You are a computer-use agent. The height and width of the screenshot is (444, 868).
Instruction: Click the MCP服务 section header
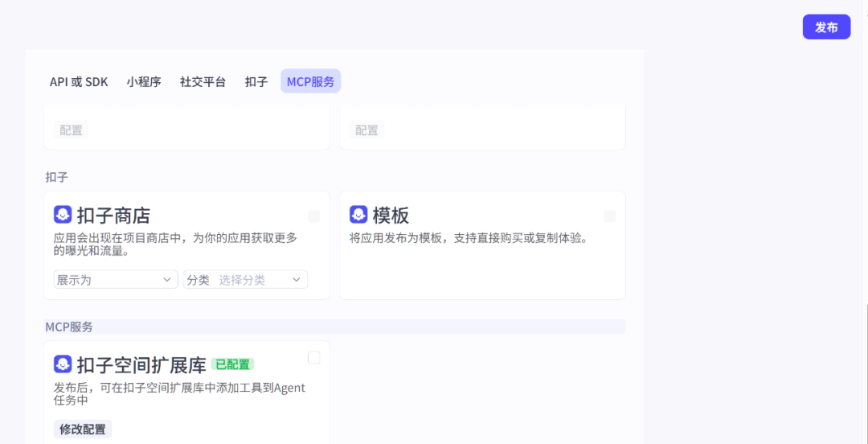(x=335, y=327)
